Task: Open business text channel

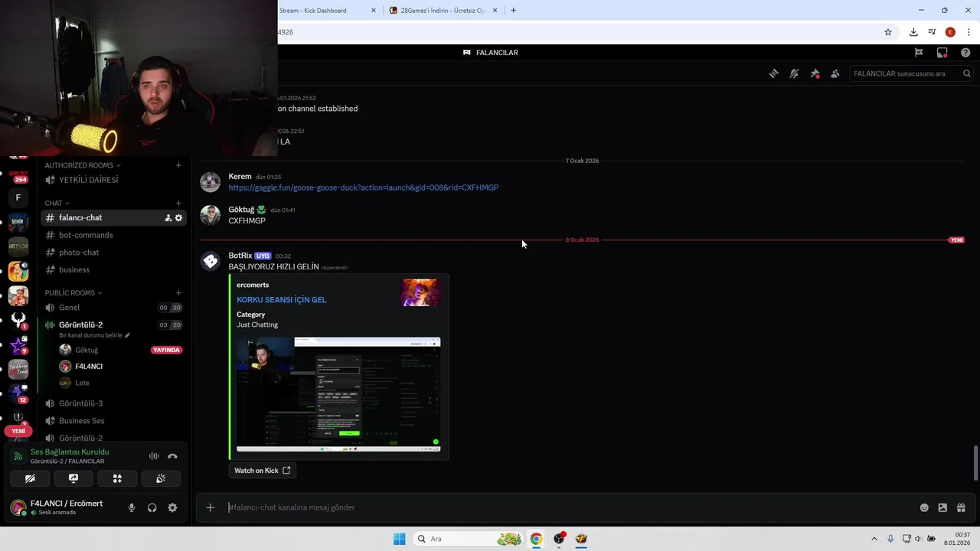Action: tap(113, 270)
